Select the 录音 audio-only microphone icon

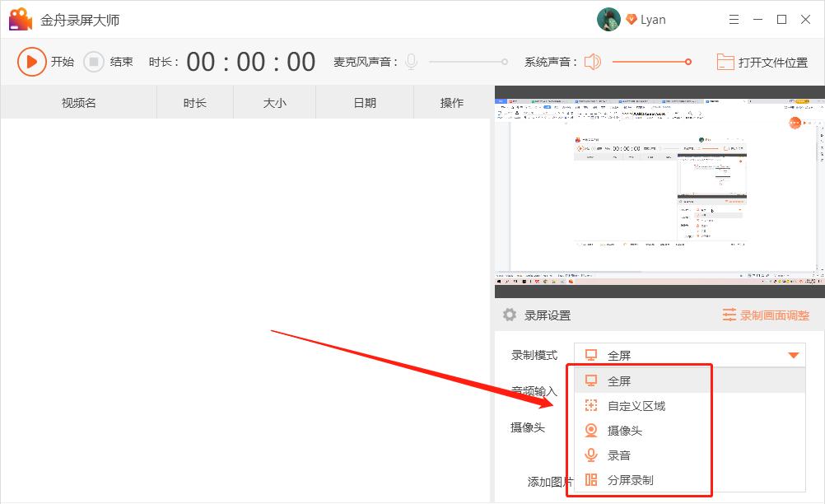[x=591, y=454]
